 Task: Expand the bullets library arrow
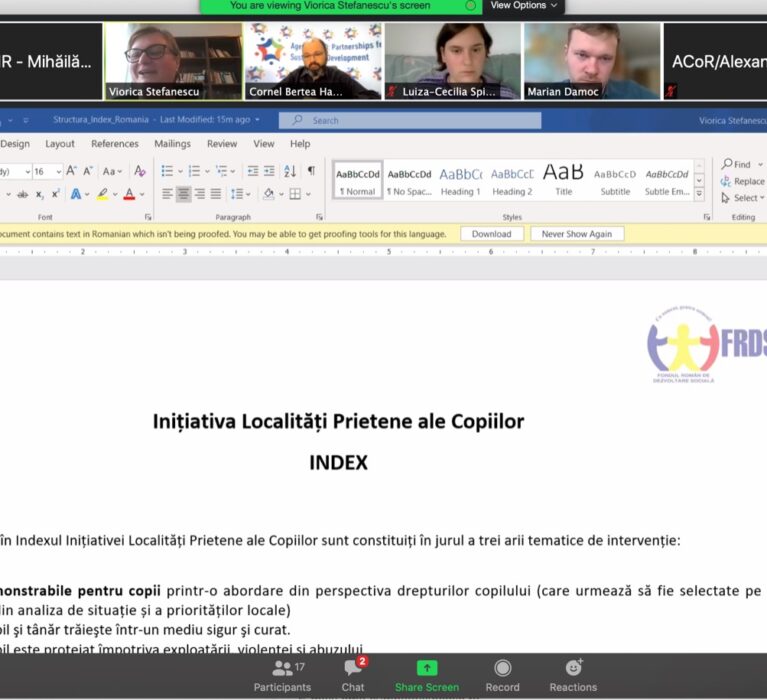pos(180,171)
